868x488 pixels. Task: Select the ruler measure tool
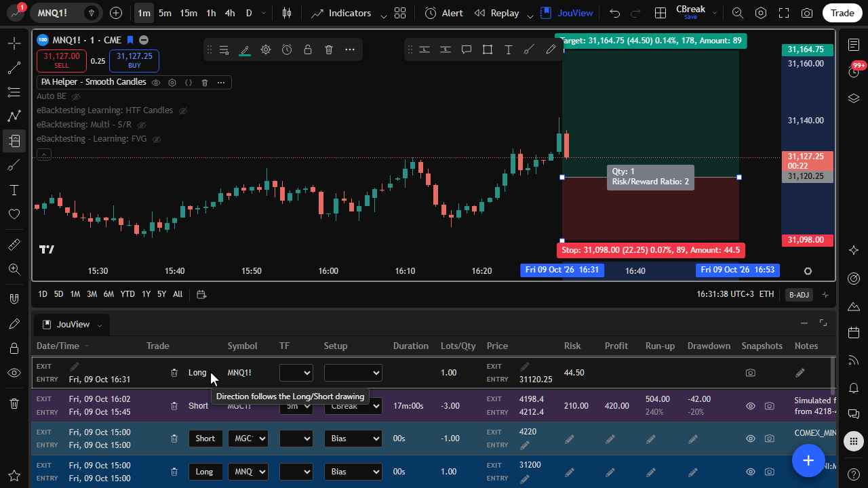click(14, 245)
